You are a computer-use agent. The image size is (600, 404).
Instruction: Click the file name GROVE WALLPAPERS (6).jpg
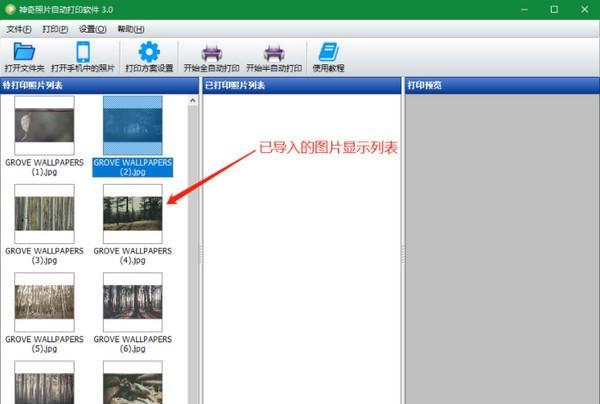(133, 344)
